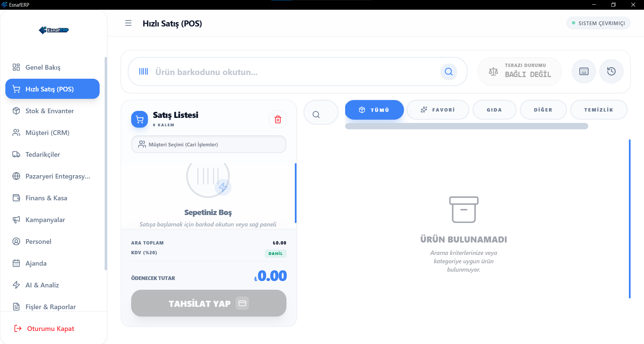Open the on-screen keyboard button

[x=584, y=71]
